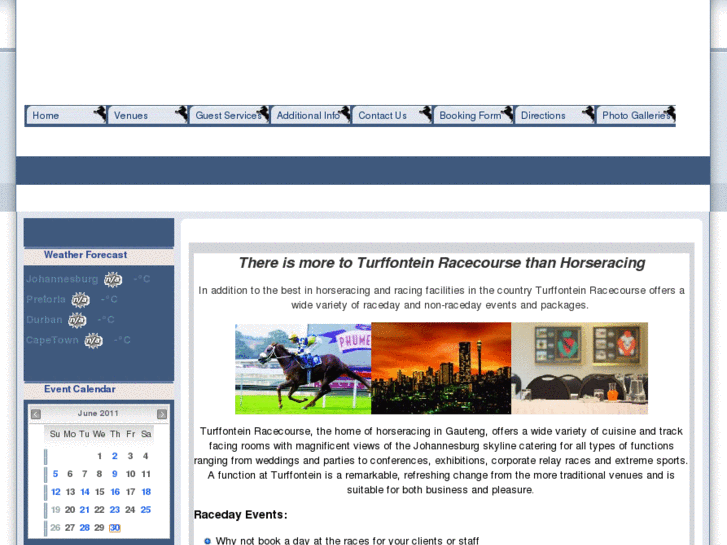Open the Contact Us menu item
The width and height of the screenshot is (727, 545).
392,115
